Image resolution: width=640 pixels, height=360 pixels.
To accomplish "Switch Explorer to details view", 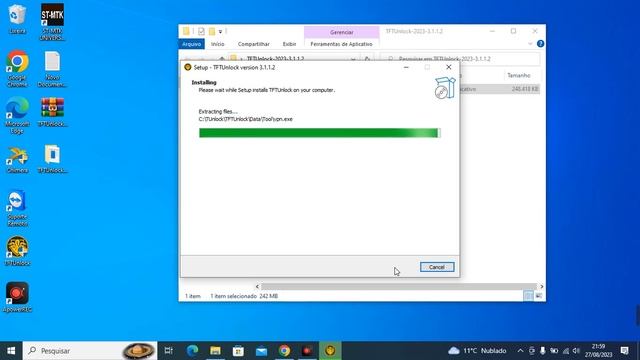I will click(528, 296).
